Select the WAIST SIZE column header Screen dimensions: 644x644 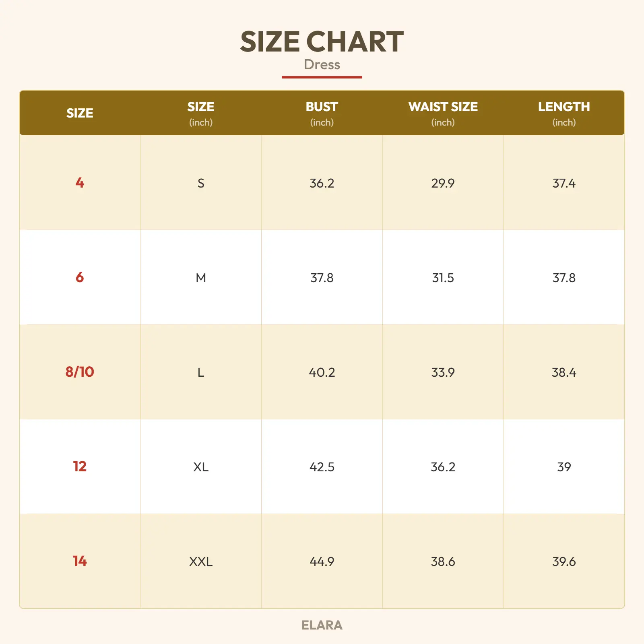(443, 113)
